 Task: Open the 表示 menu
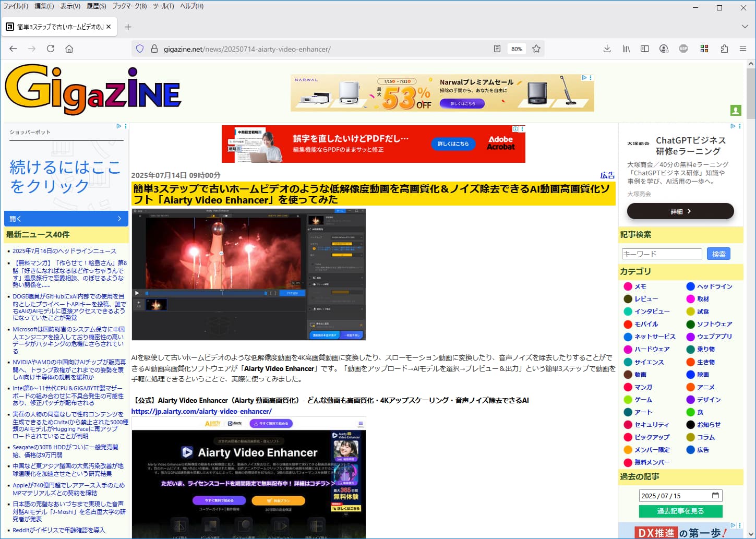pyautogui.click(x=70, y=6)
